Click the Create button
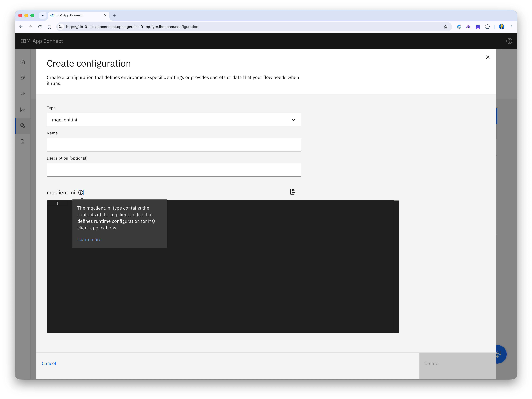This screenshot has height=399, width=532. [457, 366]
